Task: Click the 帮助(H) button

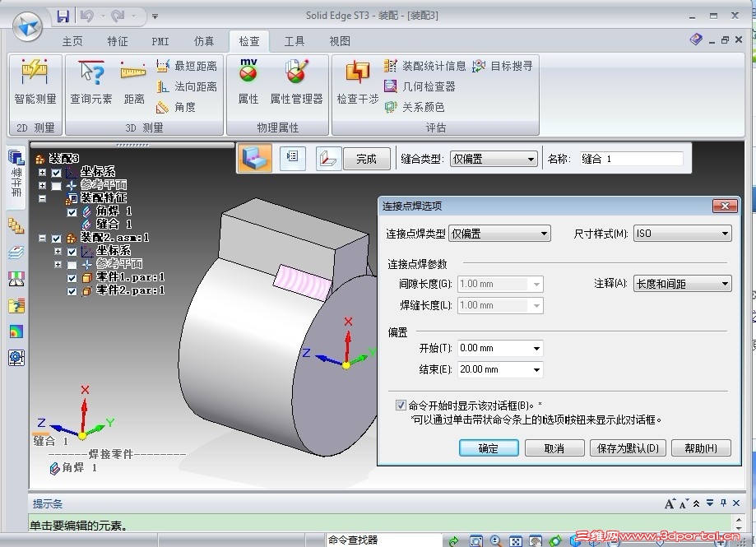Action: pos(701,448)
